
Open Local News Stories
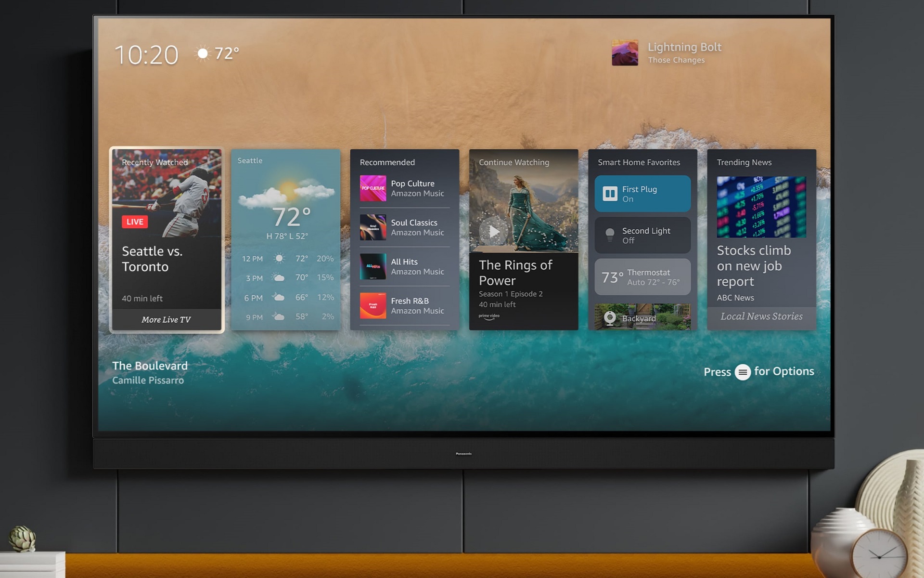pos(761,316)
